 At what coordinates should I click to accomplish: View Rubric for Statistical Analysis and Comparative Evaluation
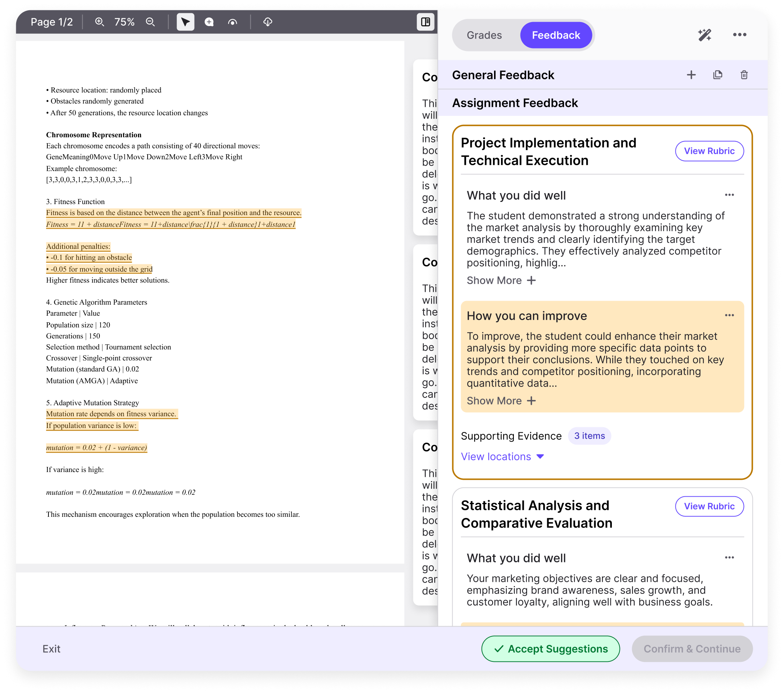point(709,506)
